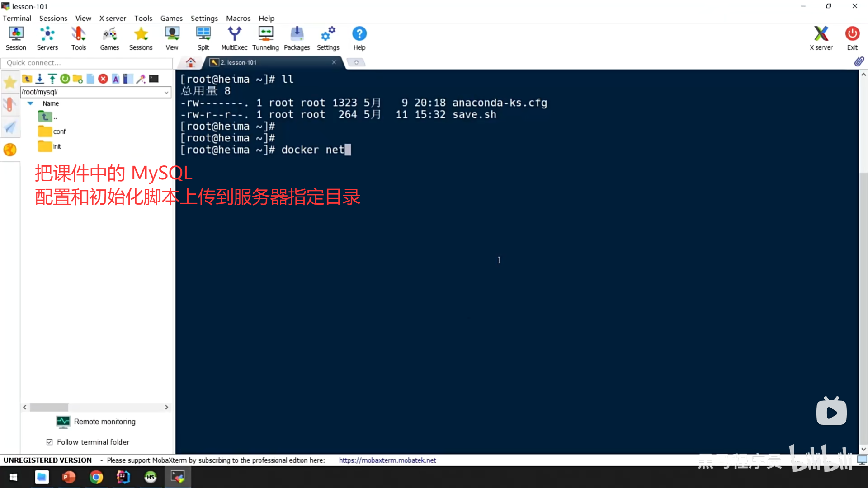Image resolution: width=868 pixels, height=488 pixels.
Task: Open terminal here from SFTP toolbar
Action: (x=154, y=79)
